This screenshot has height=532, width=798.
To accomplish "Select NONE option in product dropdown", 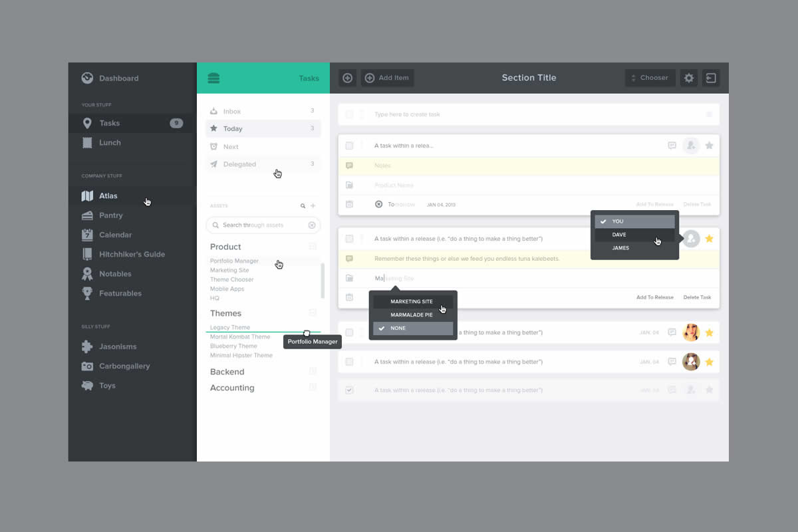I will pos(413,328).
